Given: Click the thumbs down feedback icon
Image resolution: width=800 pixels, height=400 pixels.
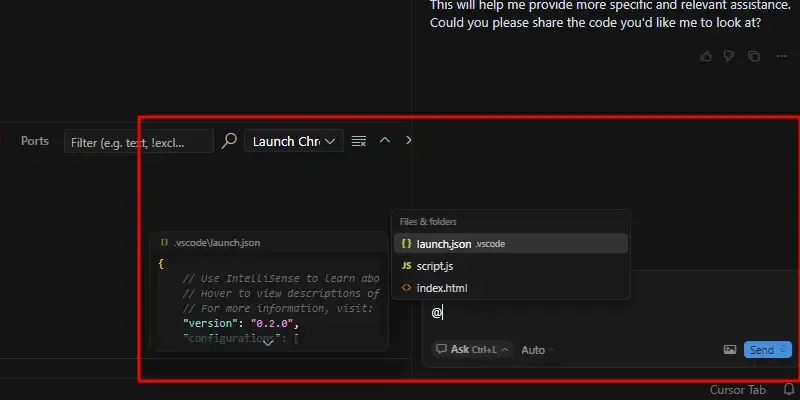Looking at the screenshot, I should 729,56.
